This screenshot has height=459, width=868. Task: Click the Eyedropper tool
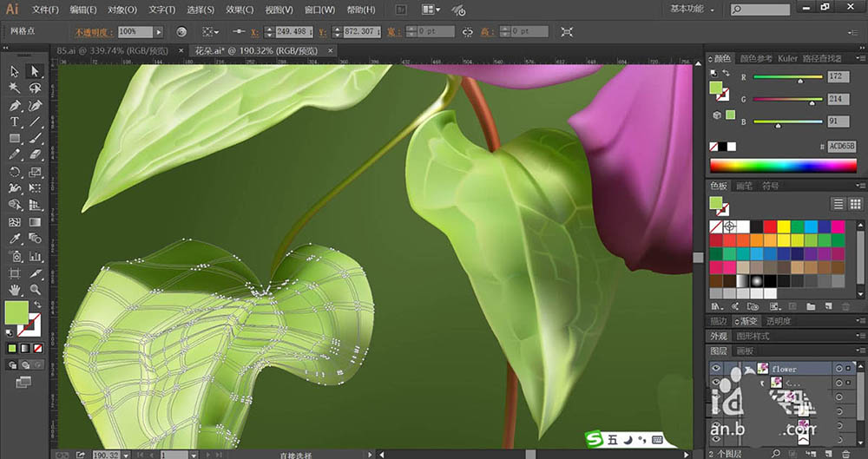tap(15, 239)
